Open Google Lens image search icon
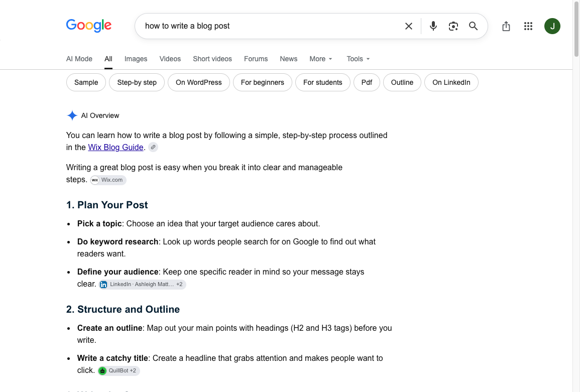The height and width of the screenshot is (392, 580). 453,26
